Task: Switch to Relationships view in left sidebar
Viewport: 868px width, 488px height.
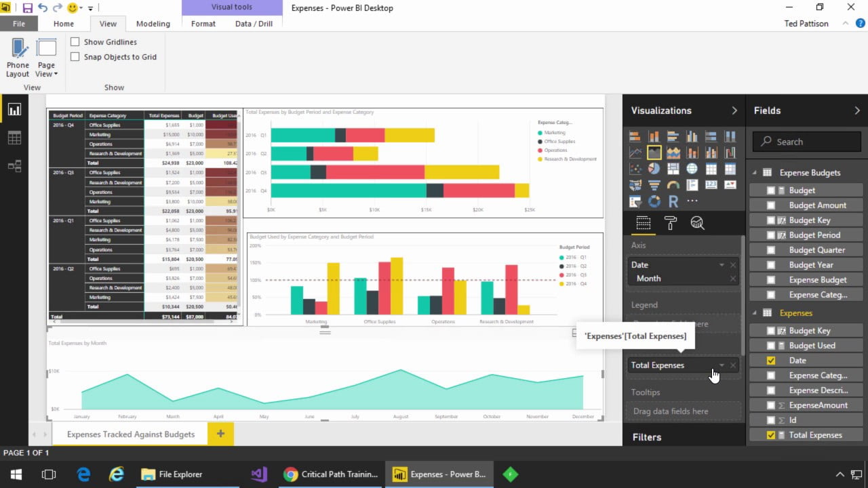Action: click(14, 165)
